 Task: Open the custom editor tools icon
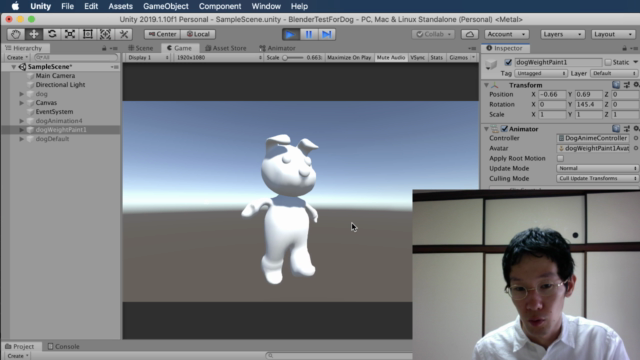(x=124, y=34)
